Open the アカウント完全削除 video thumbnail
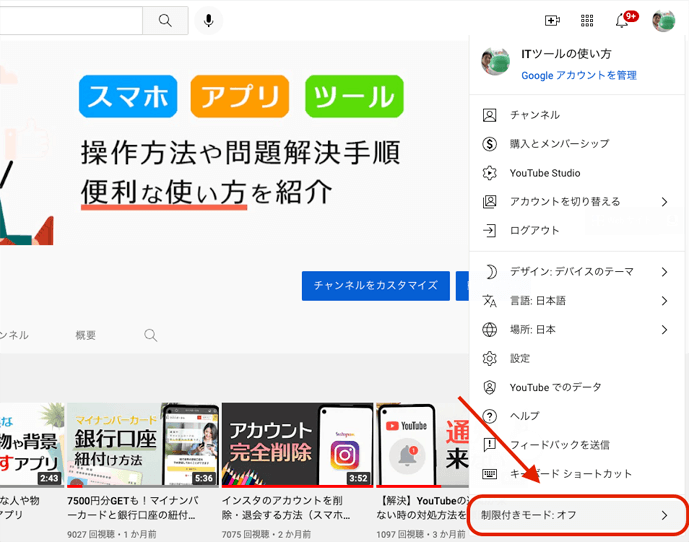 [x=297, y=445]
